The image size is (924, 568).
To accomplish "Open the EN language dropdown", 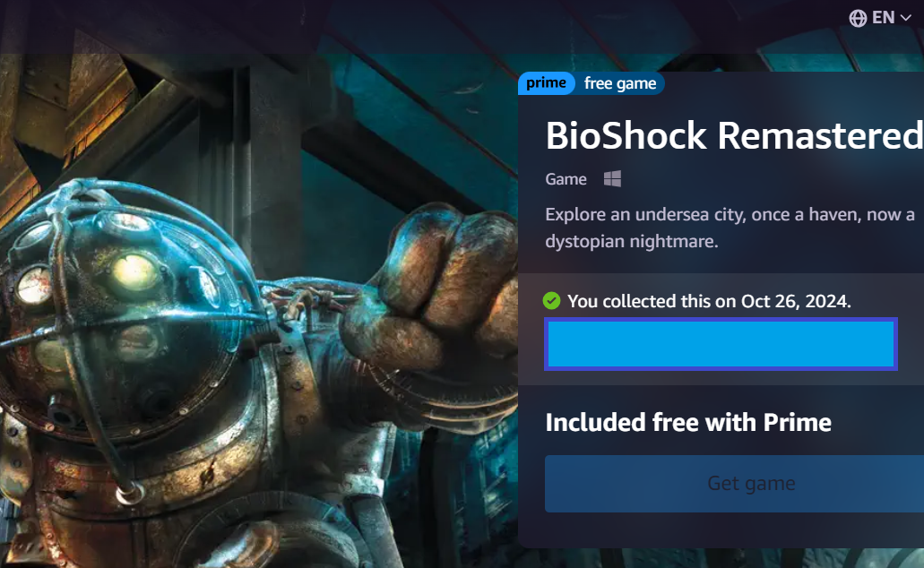I will point(880,18).
